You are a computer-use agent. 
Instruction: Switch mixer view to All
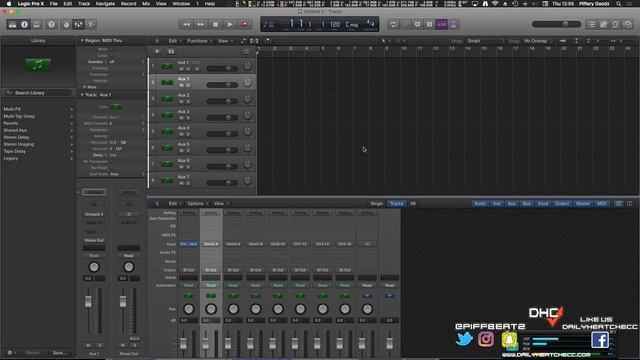pyautogui.click(x=413, y=203)
